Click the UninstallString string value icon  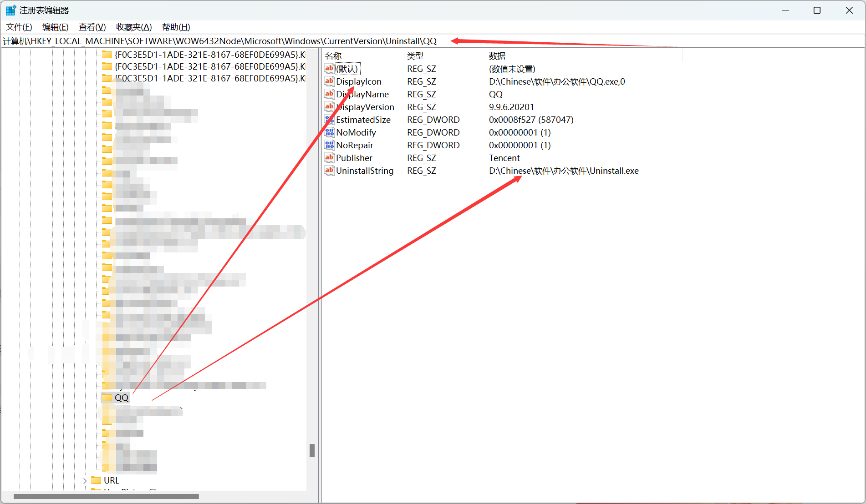pos(329,170)
